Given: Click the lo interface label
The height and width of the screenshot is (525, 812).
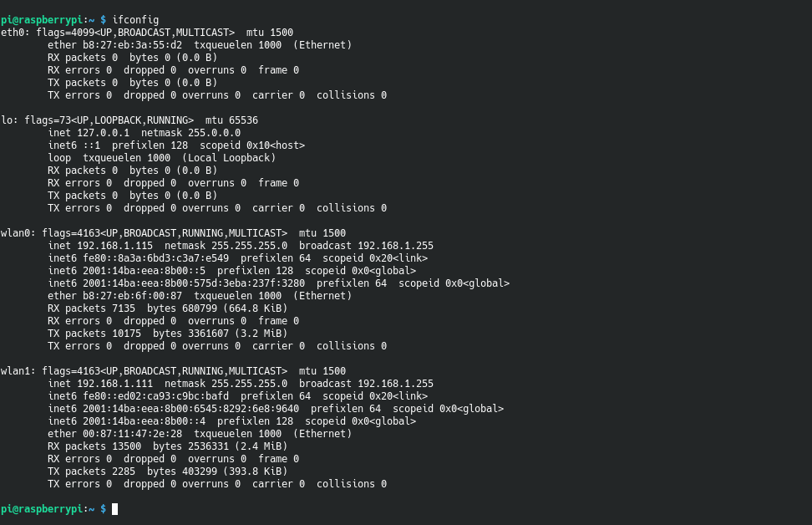Looking at the screenshot, I should (9, 120).
